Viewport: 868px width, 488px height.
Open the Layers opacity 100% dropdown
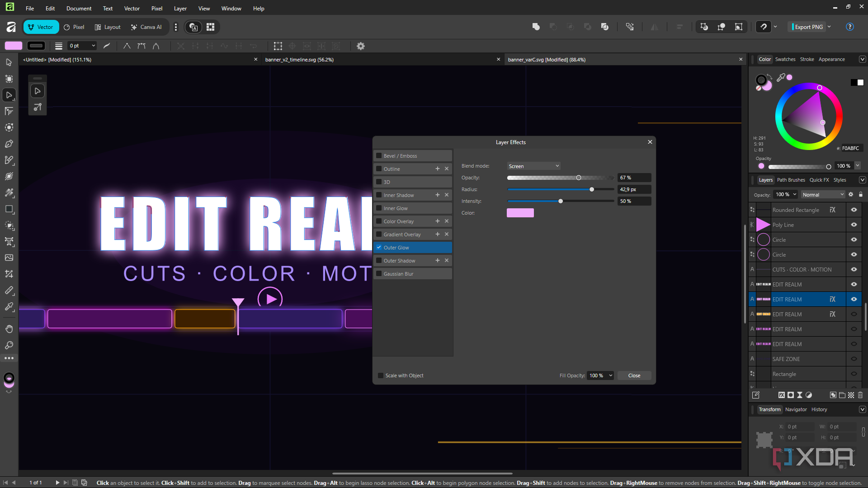tap(786, 194)
